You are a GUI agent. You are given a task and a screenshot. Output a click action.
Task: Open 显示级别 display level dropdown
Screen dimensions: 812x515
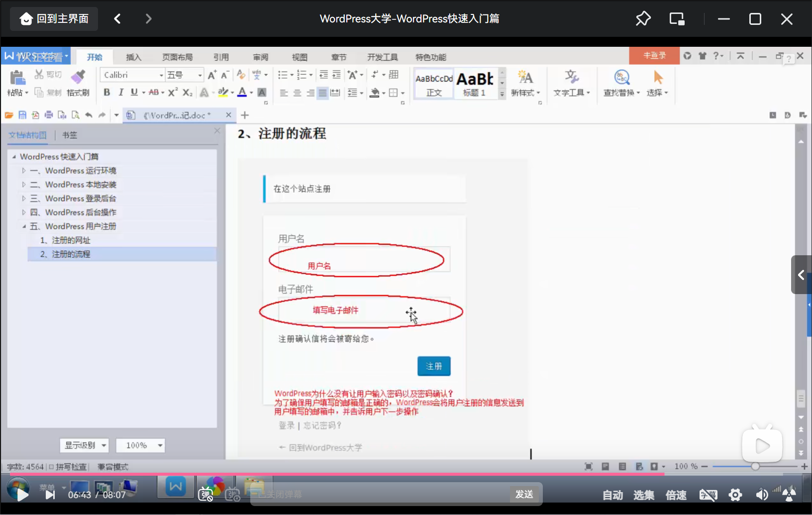pos(84,445)
